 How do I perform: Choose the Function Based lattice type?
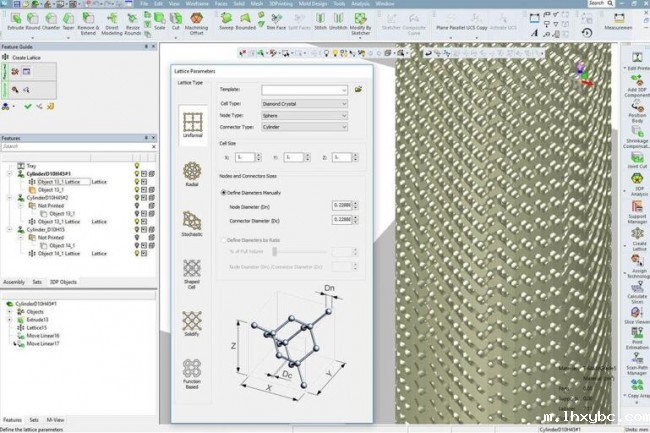[x=192, y=374]
